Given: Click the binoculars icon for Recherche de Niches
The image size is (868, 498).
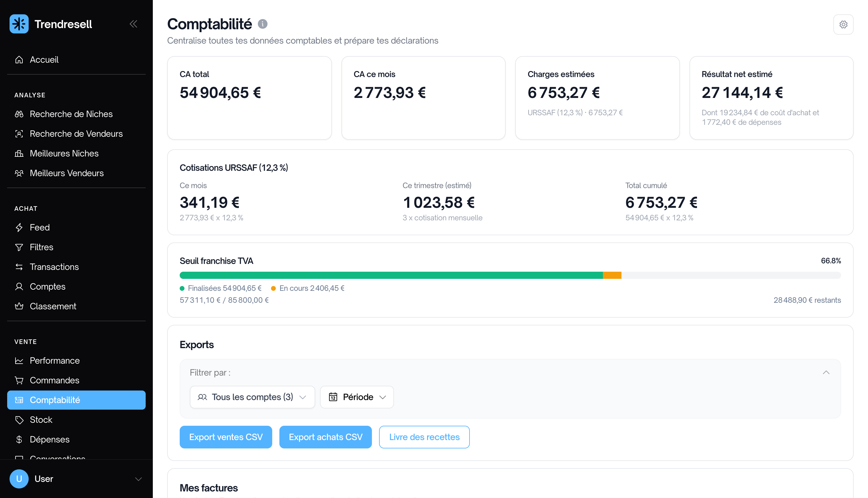Looking at the screenshot, I should click(19, 114).
